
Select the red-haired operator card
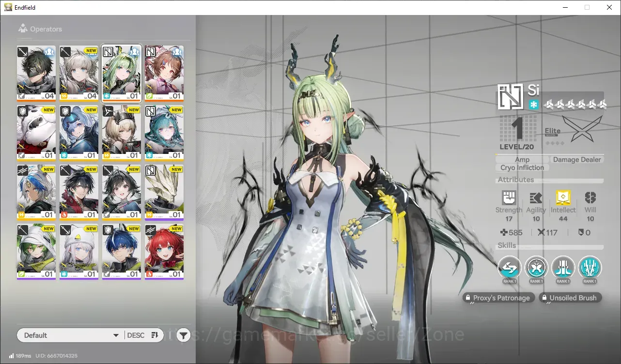[164, 251]
